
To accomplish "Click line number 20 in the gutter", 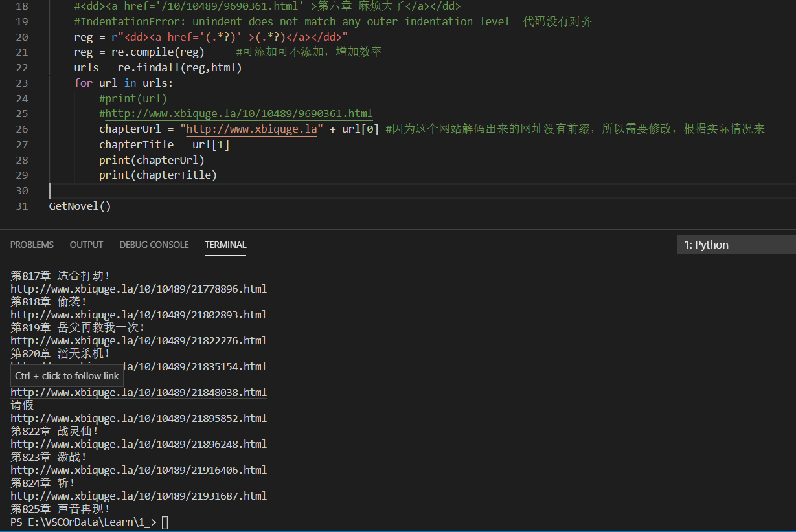I will 21,37.
